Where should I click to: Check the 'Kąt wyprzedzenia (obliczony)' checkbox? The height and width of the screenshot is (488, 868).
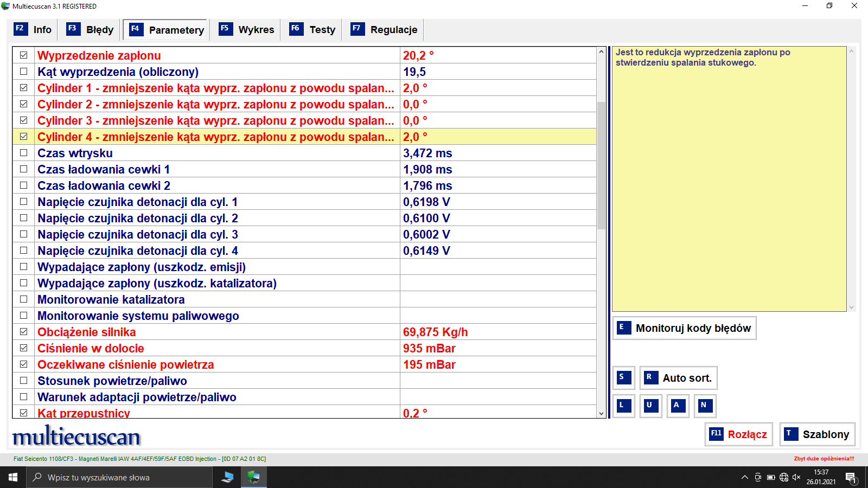click(x=23, y=72)
